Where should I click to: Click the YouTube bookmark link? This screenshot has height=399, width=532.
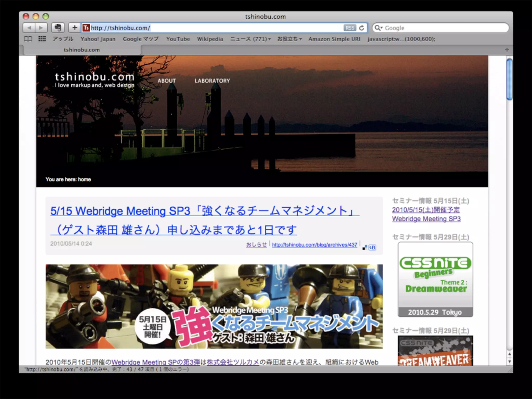[x=178, y=39]
